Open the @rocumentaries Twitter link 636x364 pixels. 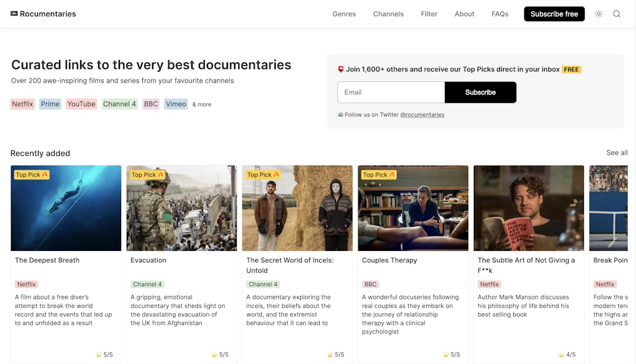click(422, 115)
